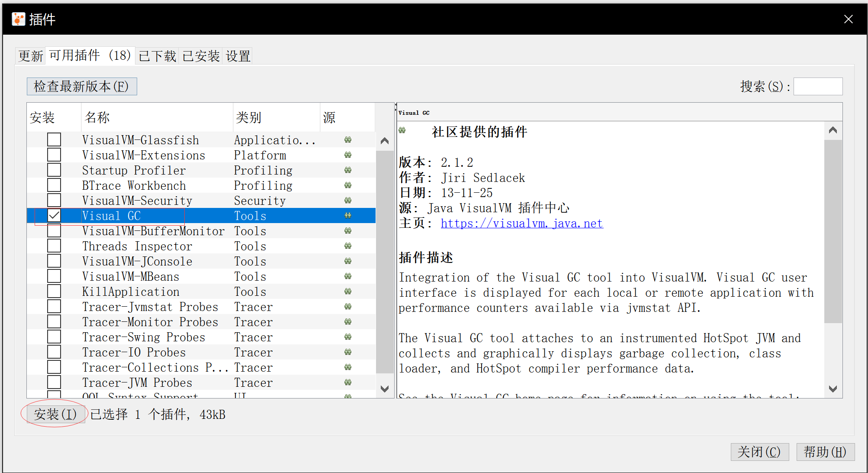Check the VisualVM-JConsole plugin checkbox
Image resolution: width=868 pixels, height=473 pixels.
click(54, 261)
